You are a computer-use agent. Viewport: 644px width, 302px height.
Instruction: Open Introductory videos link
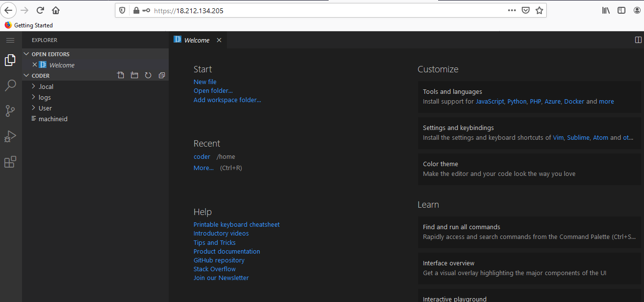(x=221, y=233)
